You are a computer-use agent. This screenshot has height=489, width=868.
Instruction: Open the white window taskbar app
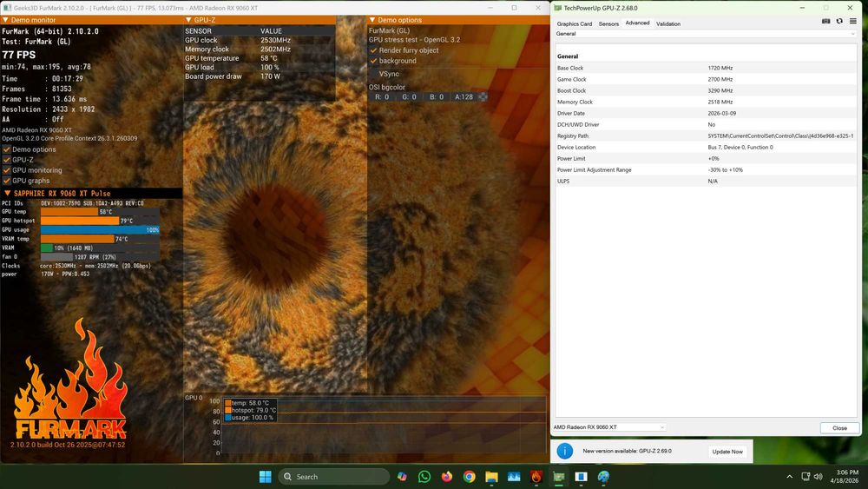tap(581, 476)
